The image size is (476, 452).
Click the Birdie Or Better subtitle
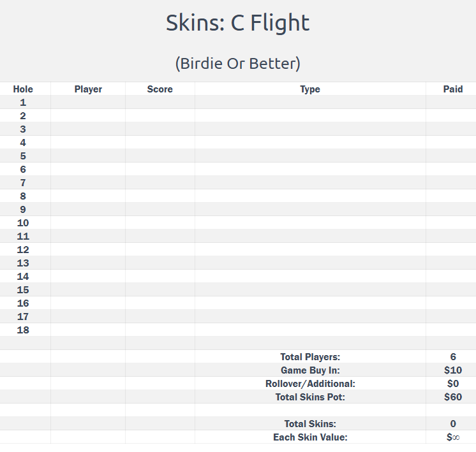pos(237,64)
